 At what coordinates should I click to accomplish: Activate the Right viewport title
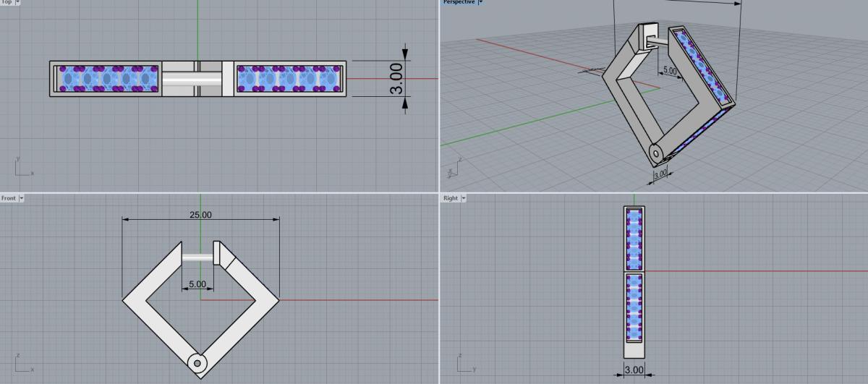click(x=451, y=197)
